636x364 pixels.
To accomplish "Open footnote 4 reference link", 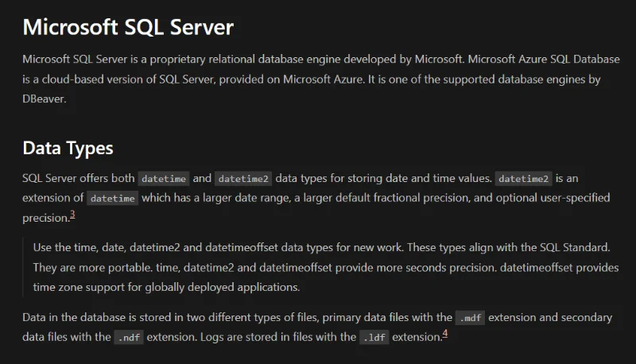I will tap(445, 334).
